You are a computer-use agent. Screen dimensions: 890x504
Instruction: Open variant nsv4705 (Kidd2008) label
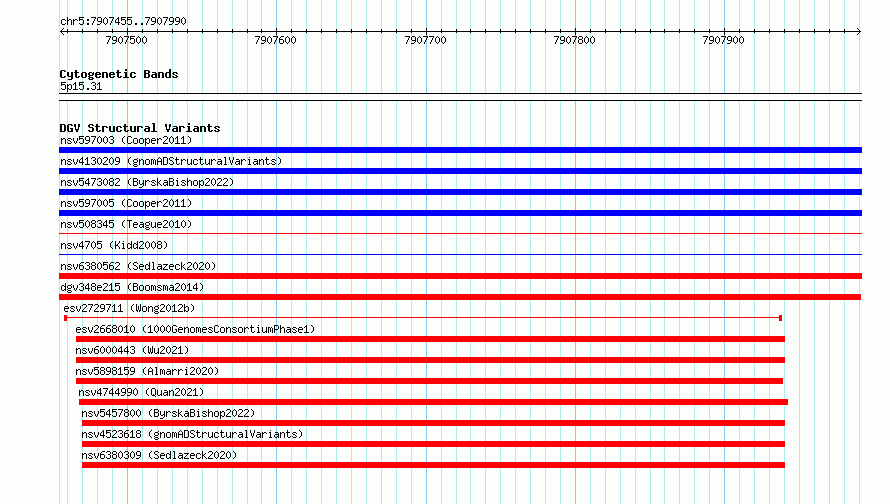click(114, 245)
